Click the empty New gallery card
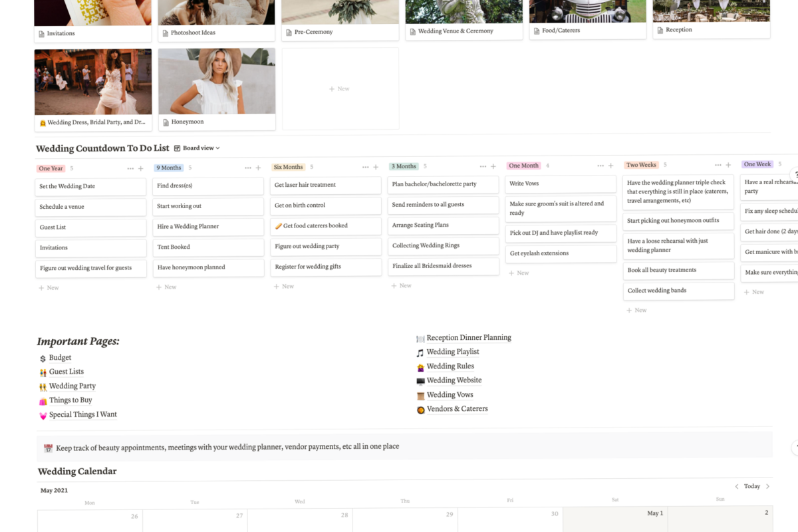The width and height of the screenshot is (798, 532). pos(340,88)
